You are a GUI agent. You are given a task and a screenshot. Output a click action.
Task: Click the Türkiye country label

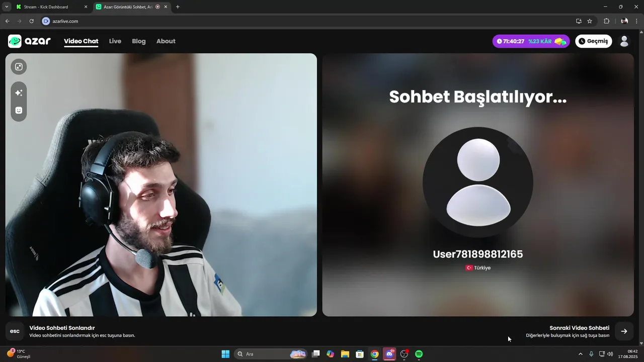(x=478, y=268)
